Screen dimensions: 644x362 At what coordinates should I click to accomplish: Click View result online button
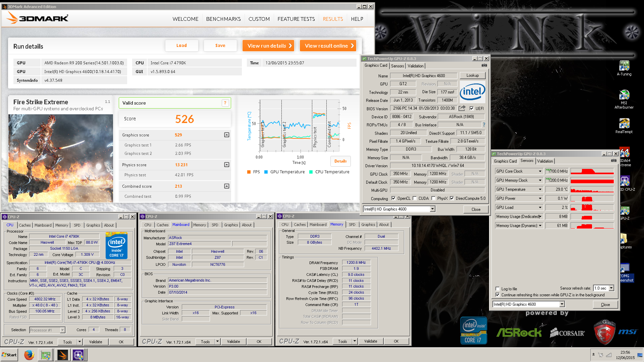(x=328, y=46)
